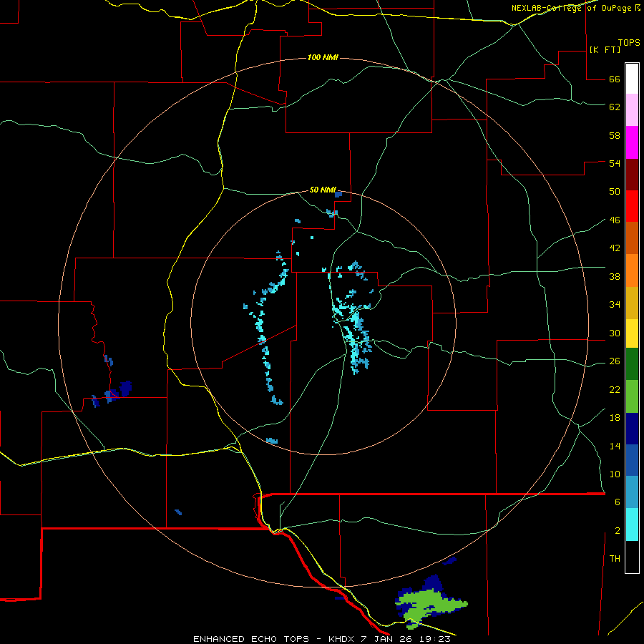
Task: Click the "18" scale label
Action: click(615, 418)
